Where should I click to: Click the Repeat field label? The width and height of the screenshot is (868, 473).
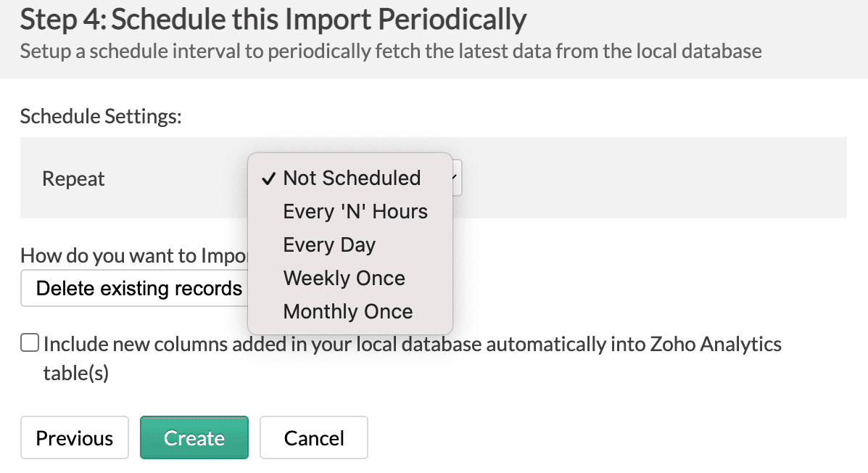[73, 178]
